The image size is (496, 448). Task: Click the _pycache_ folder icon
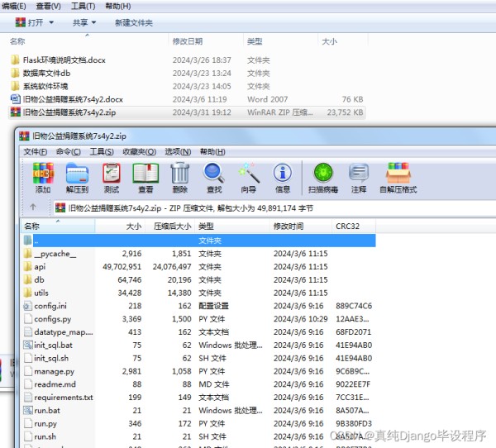pos(28,254)
